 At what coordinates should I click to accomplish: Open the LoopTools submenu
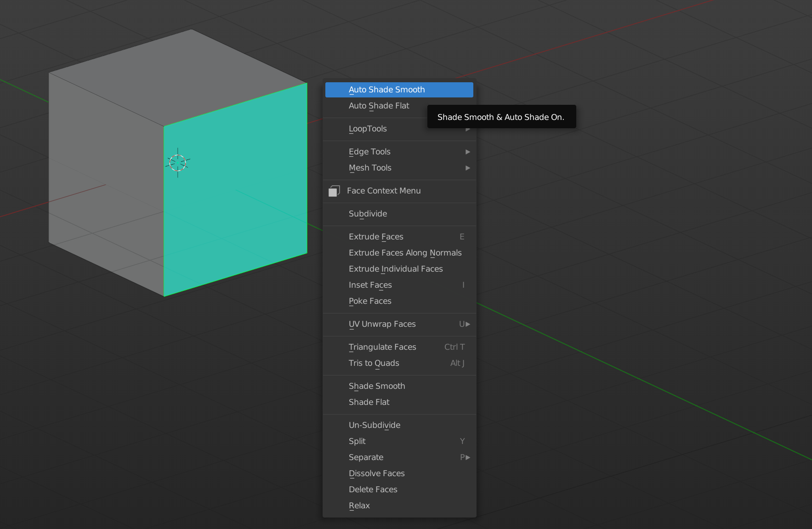point(399,129)
